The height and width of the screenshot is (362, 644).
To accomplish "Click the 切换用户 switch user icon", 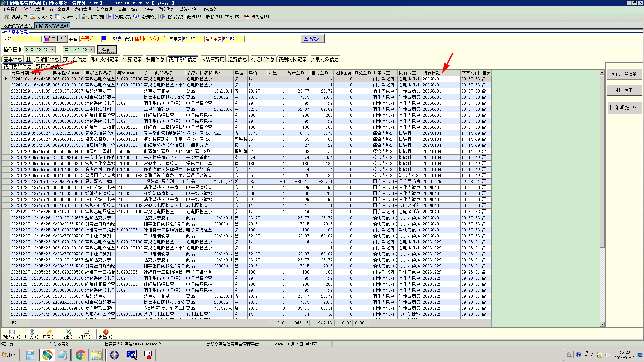I will [7, 17].
